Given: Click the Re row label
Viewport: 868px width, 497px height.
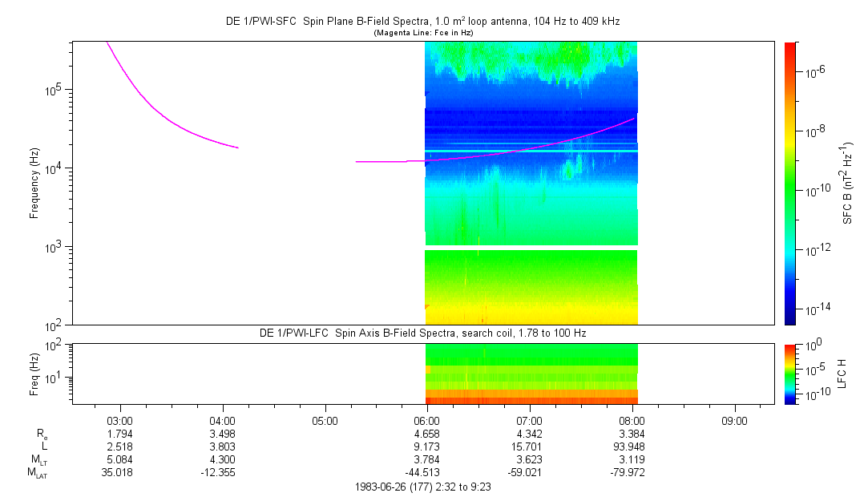Looking at the screenshot, I should pyautogui.click(x=42, y=435).
